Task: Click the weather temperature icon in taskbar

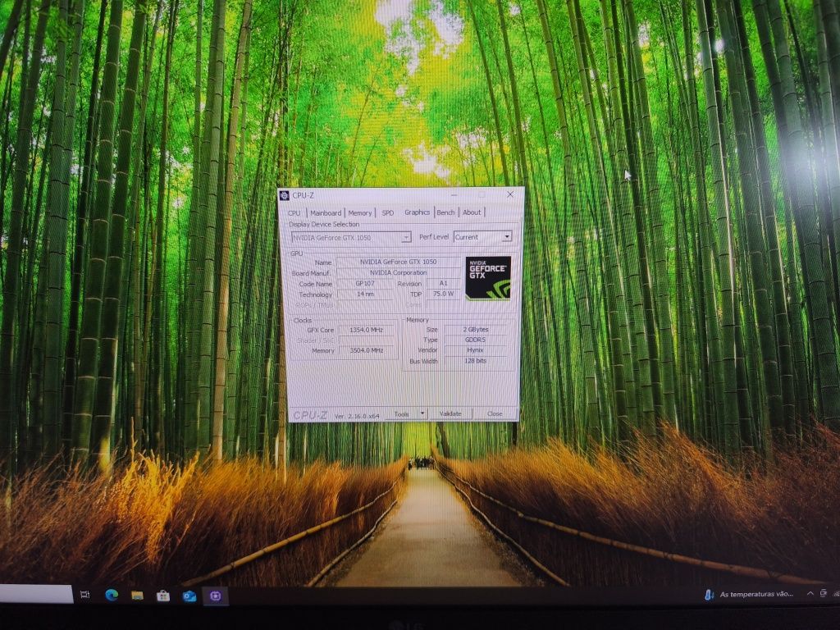Action: pos(709,594)
